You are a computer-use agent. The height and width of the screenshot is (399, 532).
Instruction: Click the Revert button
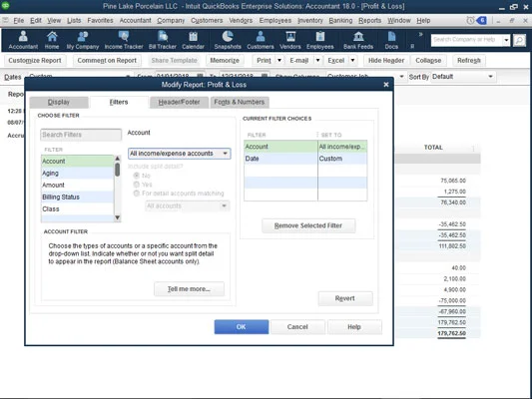pyautogui.click(x=345, y=298)
